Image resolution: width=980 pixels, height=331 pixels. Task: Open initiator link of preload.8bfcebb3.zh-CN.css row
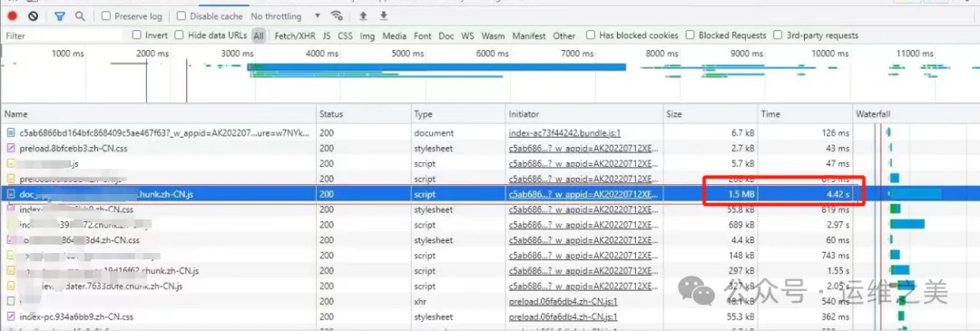coord(583,149)
